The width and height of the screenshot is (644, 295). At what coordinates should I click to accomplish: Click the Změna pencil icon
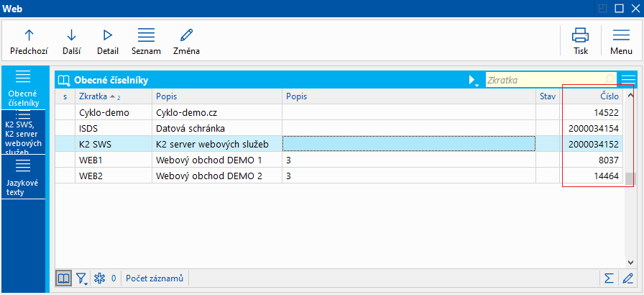186,41
